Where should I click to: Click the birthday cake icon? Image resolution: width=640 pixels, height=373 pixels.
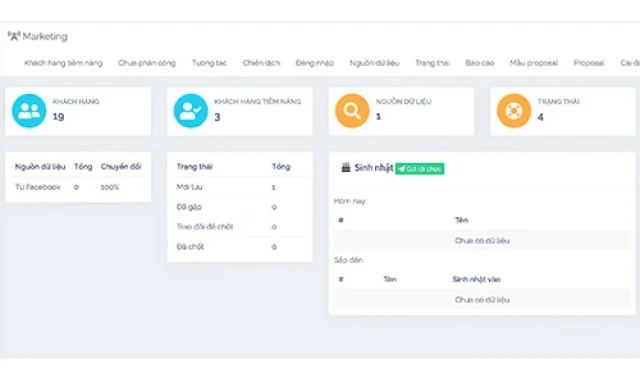tap(346, 167)
